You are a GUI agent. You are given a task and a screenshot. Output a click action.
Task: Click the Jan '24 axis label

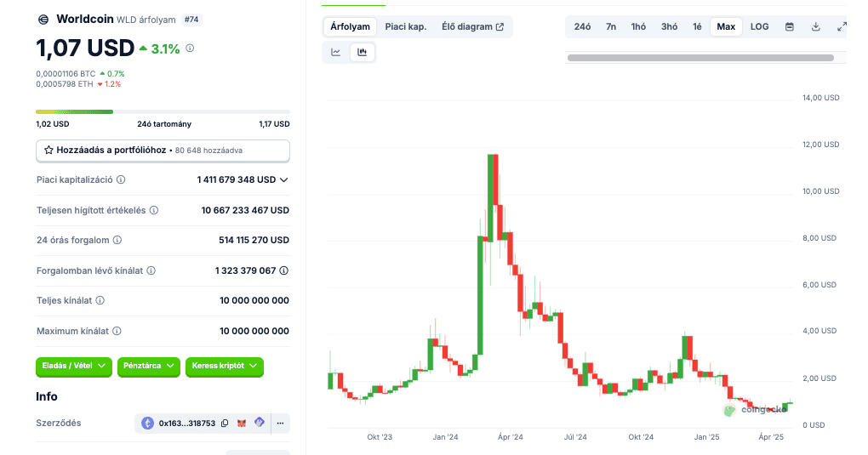click(445, 437)
